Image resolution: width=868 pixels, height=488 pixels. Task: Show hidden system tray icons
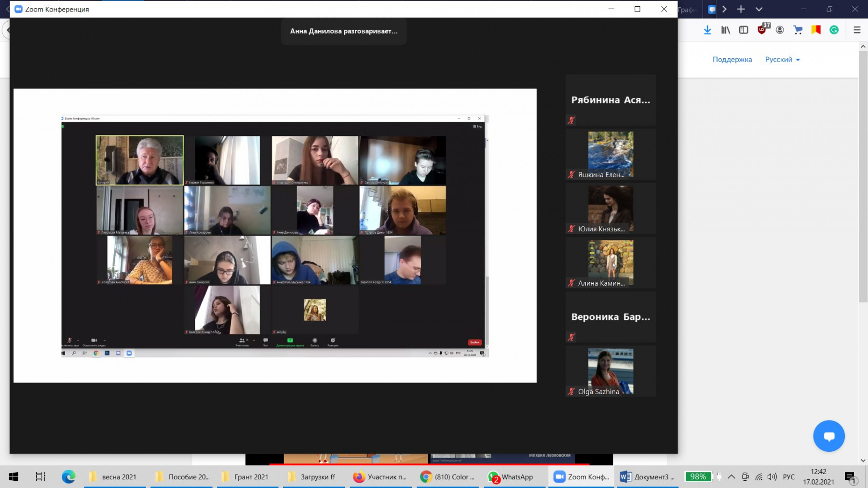coord(731,477)
